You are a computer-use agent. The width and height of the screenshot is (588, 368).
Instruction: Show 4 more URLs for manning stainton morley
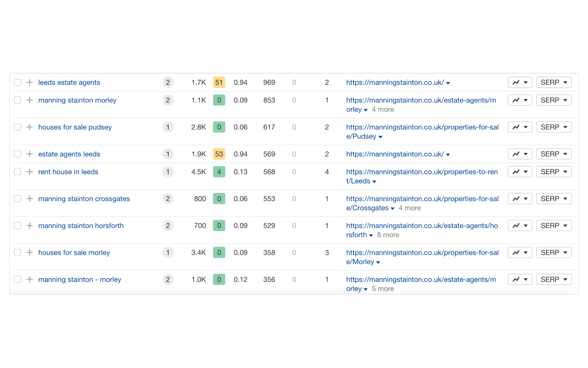(x=383, y=110)
